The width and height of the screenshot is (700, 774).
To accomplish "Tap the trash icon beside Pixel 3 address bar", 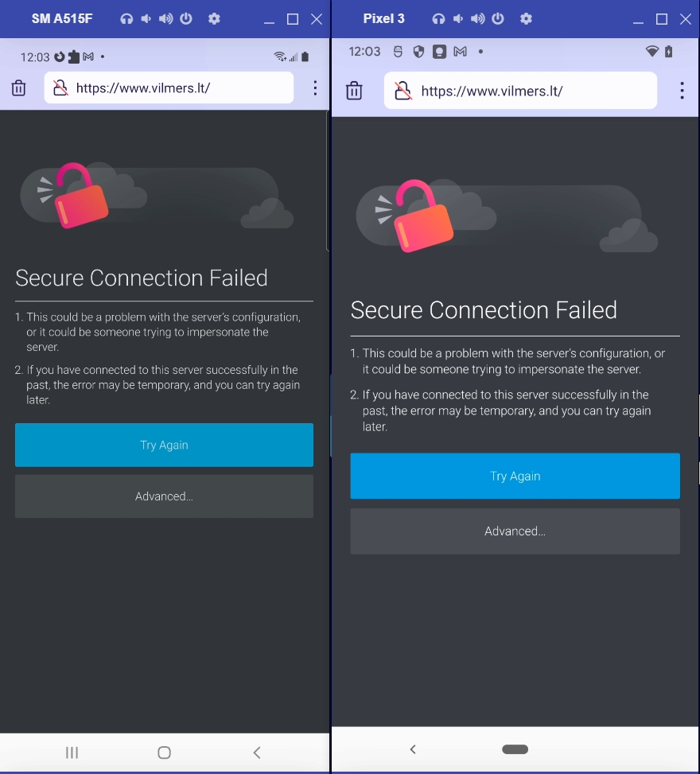I will coord(354,90).
